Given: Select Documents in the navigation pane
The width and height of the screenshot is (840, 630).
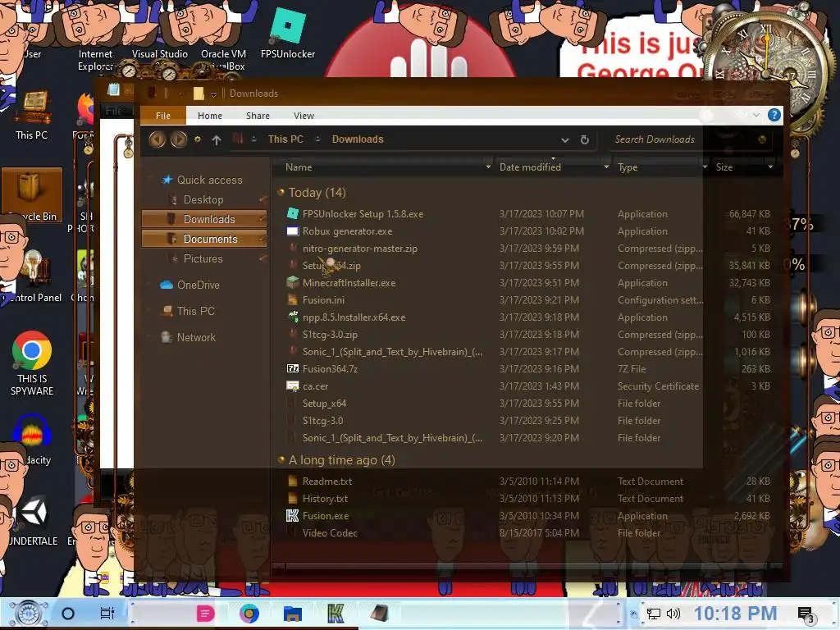Looking at the screenshot, I should coord(204,239).
